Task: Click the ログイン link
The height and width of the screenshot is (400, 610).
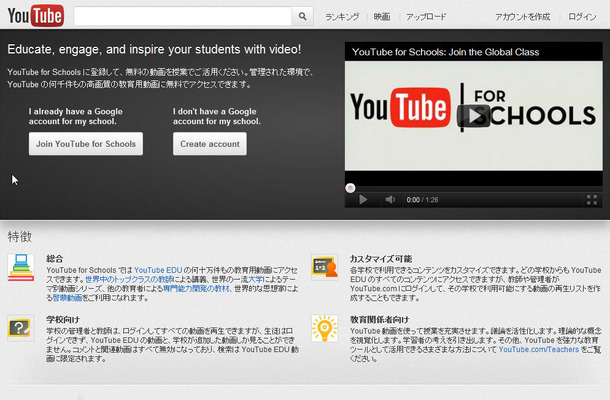Action: 582,17
